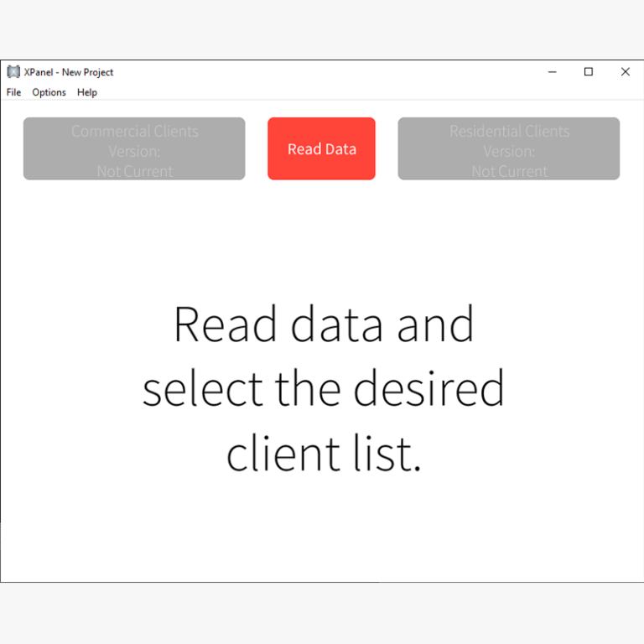Click 'Not Current' under Commercial Clients
This screenshot has width=644, height=644.
tap(134, 171)
